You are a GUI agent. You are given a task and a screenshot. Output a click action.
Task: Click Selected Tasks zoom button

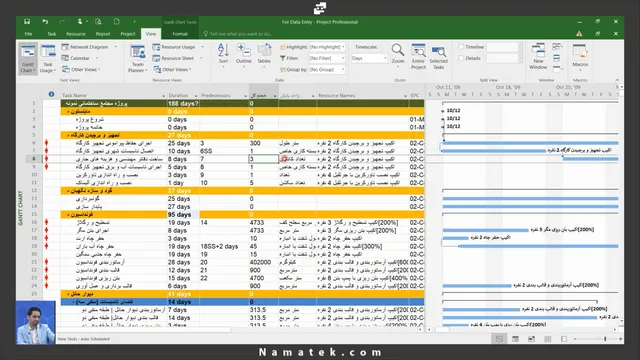click(438, 56)
